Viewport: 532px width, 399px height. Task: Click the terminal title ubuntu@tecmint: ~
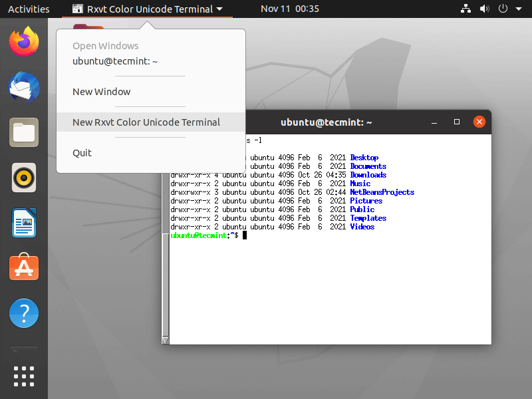click(326, 122)
